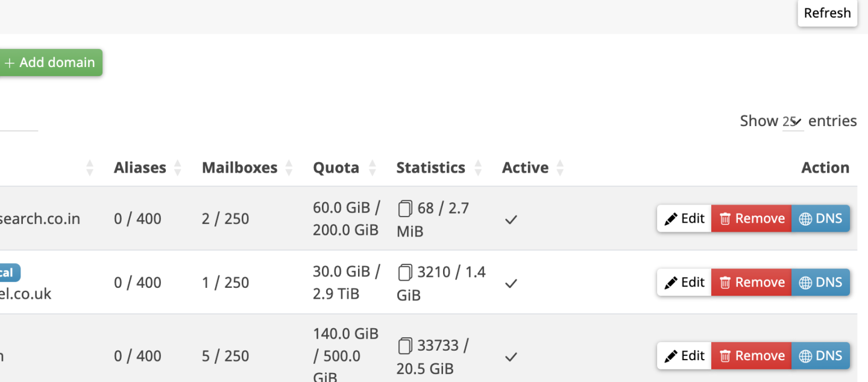Sort table by Aliases column
The width and height of the screenshot is (868, 382).
point(140,168)
